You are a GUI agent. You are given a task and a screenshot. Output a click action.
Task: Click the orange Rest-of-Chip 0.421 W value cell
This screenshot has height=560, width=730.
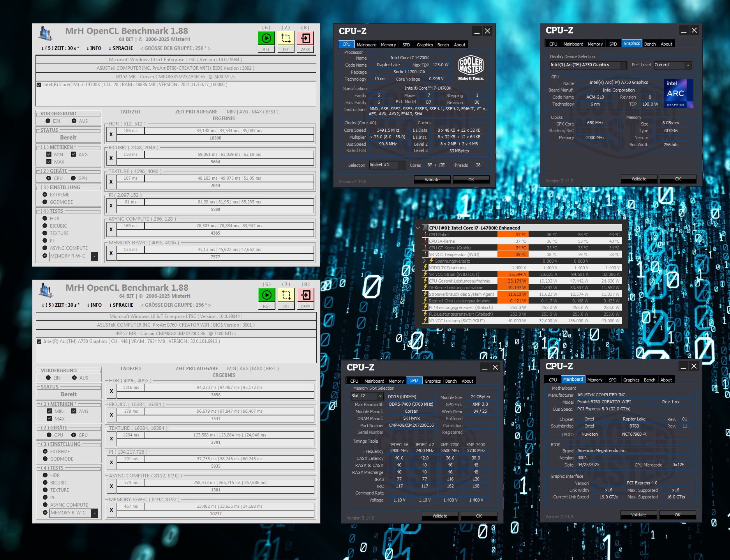(513, 301)
